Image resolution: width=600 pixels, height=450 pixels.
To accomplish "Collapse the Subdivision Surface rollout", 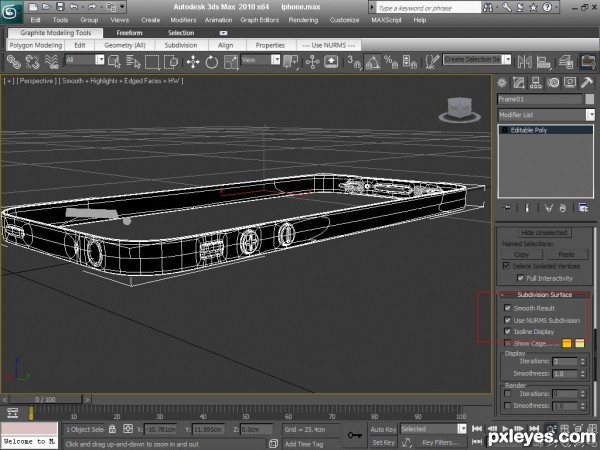I will coord(544,295).
